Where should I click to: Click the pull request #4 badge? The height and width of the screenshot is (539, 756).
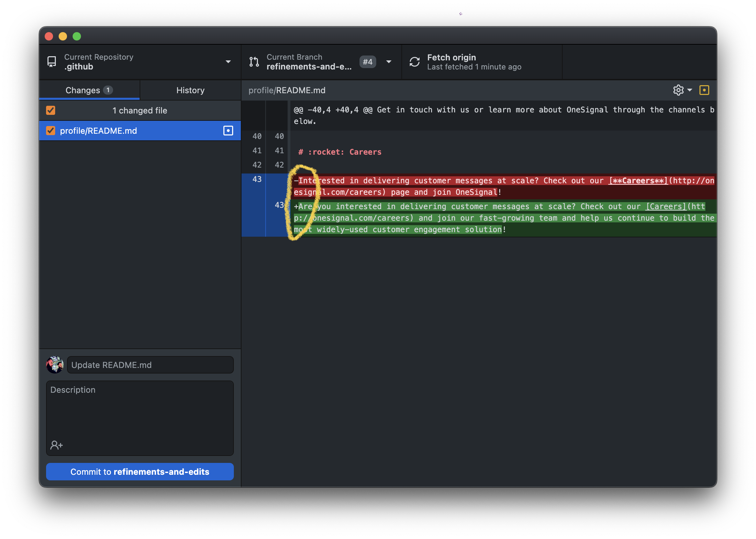[368, 62]
